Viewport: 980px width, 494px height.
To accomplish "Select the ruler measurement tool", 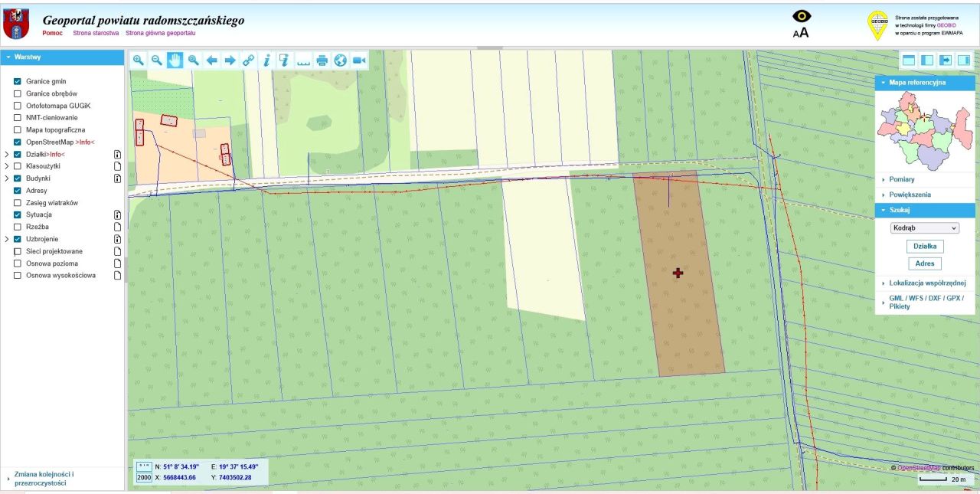I will [x=304, y=61].
